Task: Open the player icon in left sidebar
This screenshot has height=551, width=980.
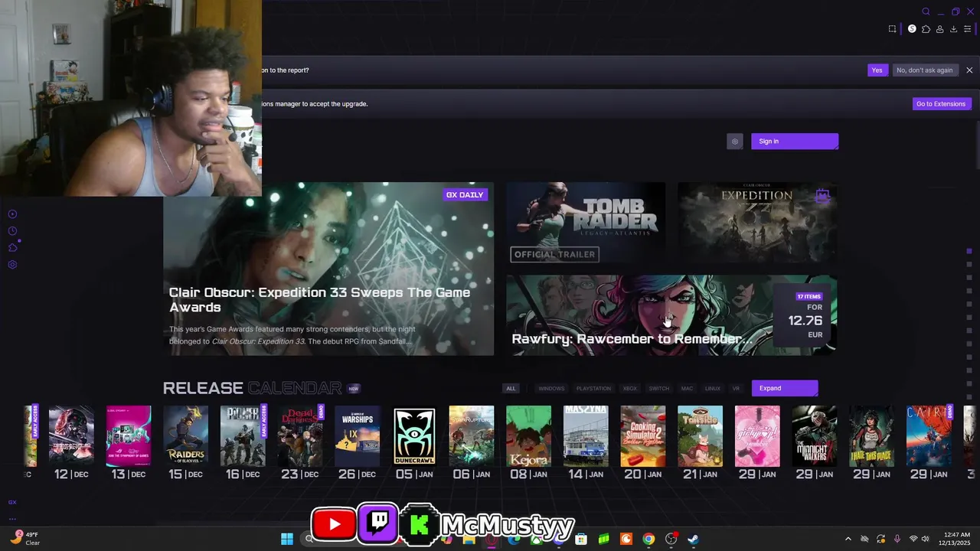Action: coord(12,214)
